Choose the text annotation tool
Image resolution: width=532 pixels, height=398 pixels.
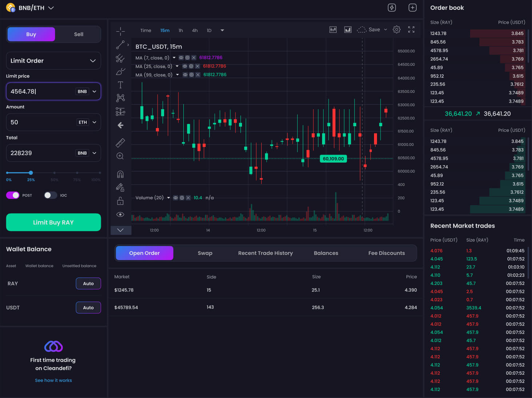120,85
